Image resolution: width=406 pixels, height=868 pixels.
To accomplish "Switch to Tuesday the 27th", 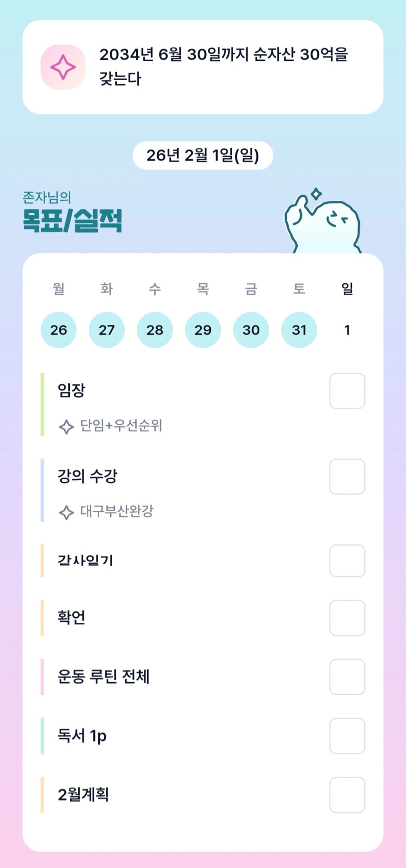I will pos(107,330).
